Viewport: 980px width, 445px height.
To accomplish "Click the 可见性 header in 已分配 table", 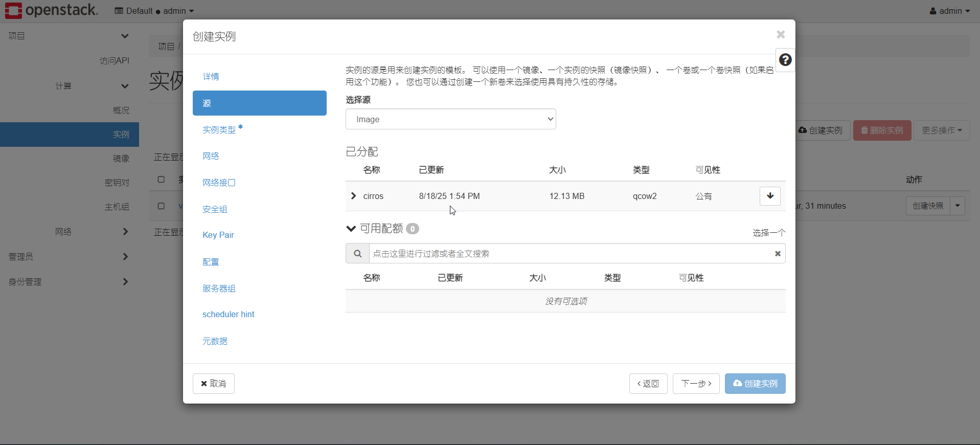I will pos(708,170).
